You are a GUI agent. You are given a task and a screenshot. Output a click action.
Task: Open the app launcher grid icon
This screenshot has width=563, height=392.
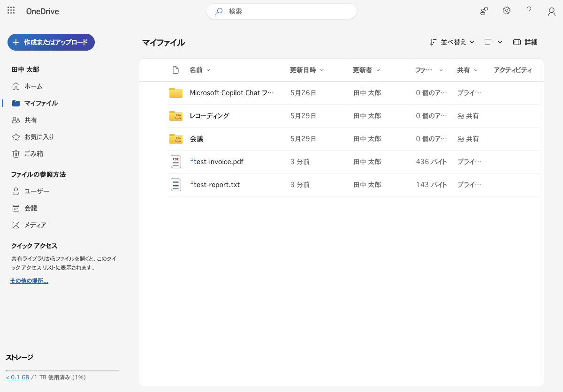11,10
